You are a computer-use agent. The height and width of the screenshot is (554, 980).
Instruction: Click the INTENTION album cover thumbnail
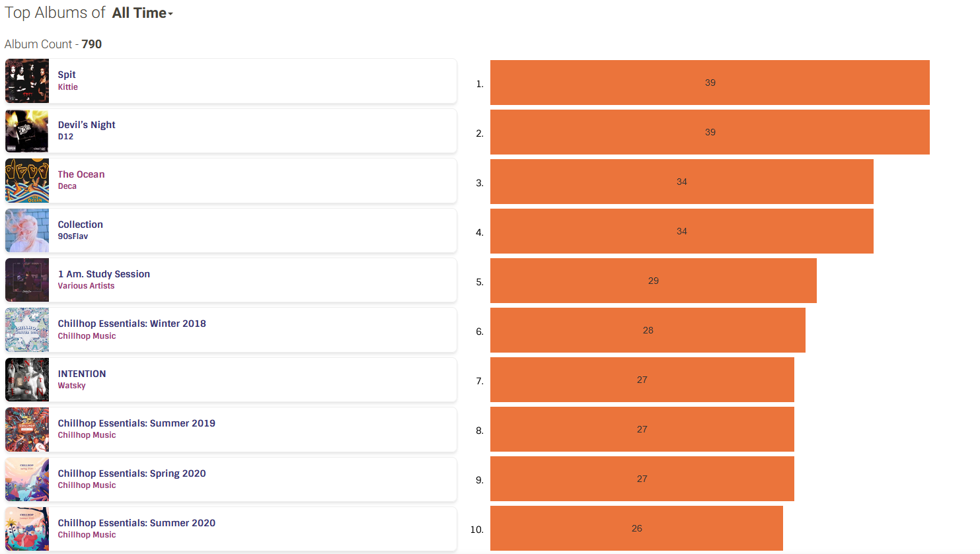click(x=27, y=380)
